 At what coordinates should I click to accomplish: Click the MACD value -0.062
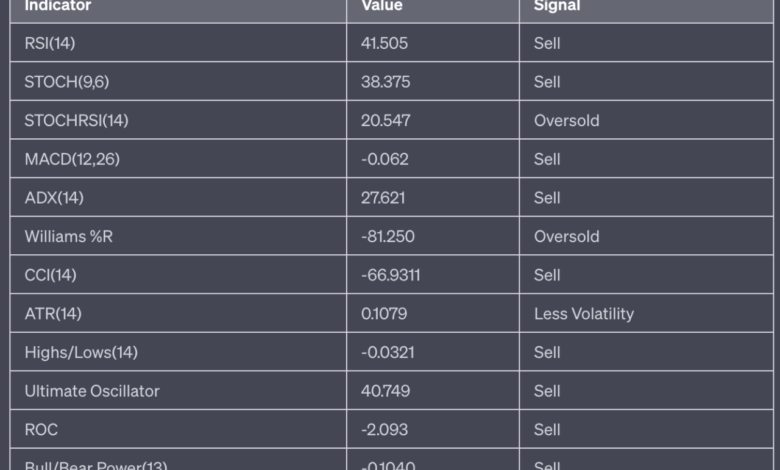pos(385,159)
